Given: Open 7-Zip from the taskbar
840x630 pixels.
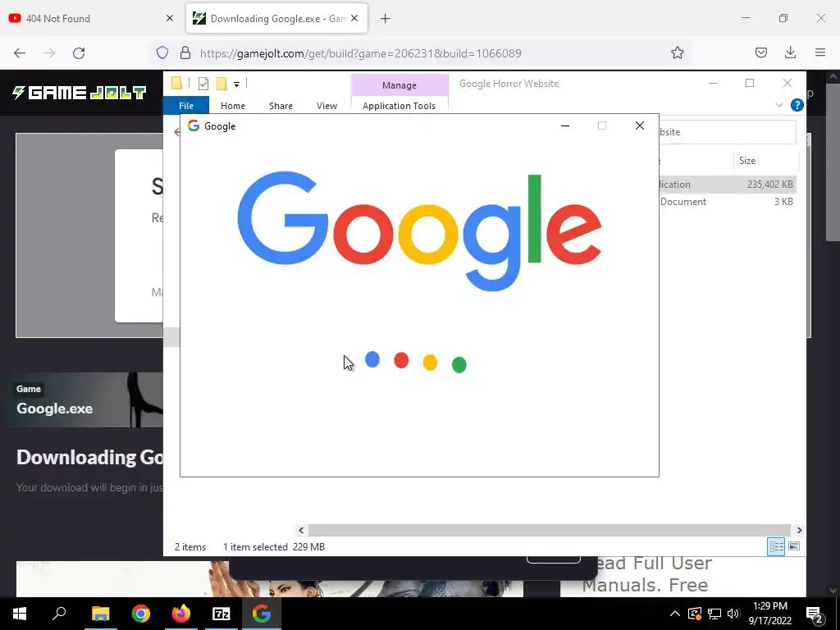Looking at the screenshot, I should click(x=221, y=614).
